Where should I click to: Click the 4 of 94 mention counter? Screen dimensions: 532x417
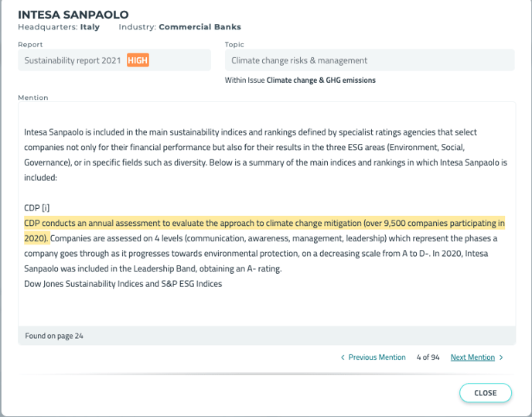(x=428, y=357)
